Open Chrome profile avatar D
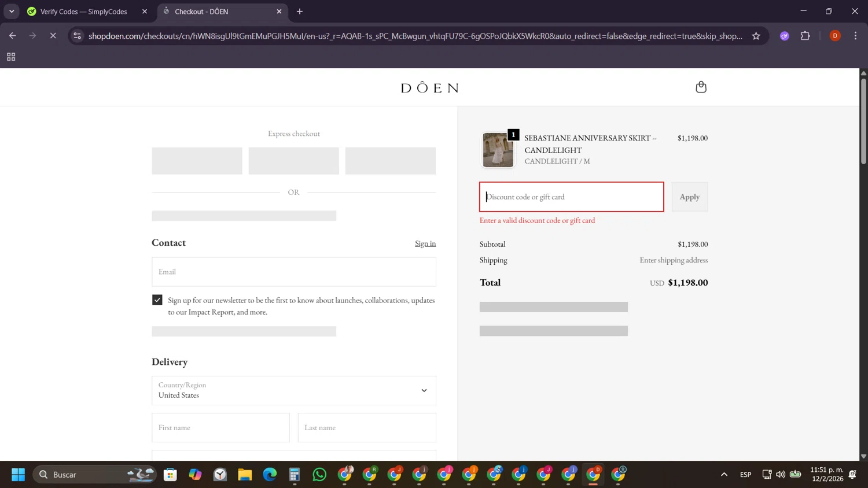The height and width of the screenshot is (488, 868). coord(835,36)
